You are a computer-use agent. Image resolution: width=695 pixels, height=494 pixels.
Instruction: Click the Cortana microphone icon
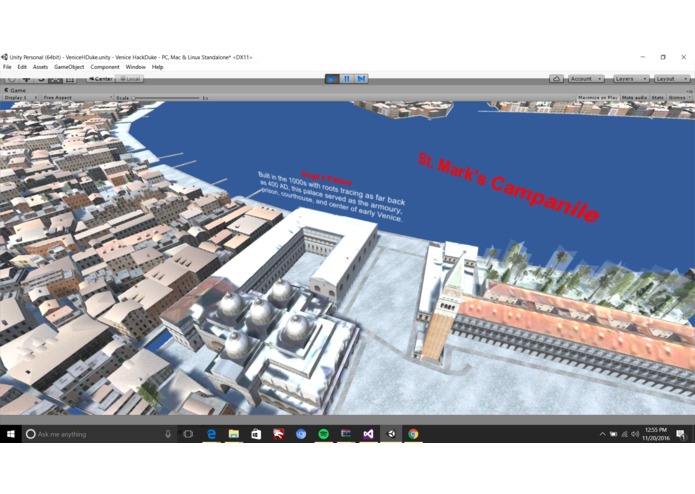(x=168, y=434)
